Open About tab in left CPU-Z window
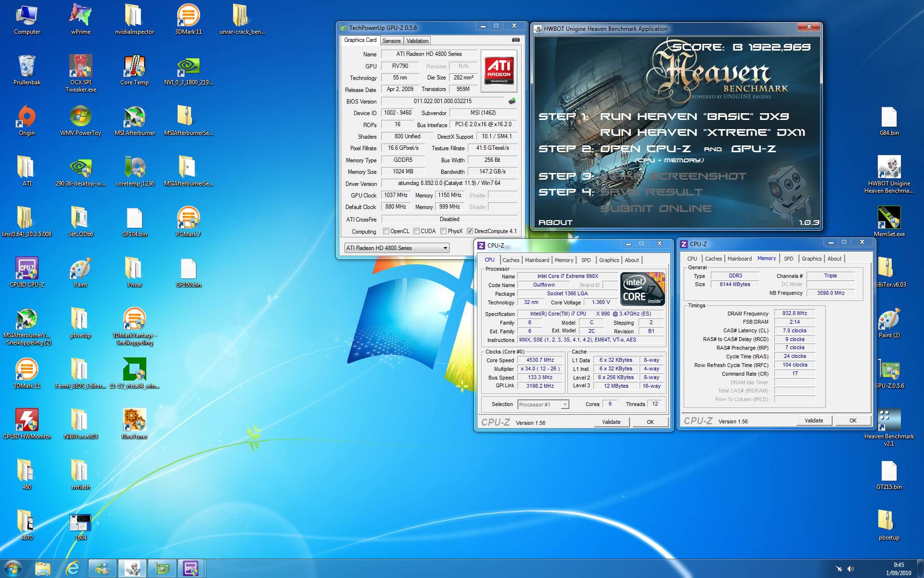Image resolution: width=924 pixels, height=578 pixels. coord(632,260)
